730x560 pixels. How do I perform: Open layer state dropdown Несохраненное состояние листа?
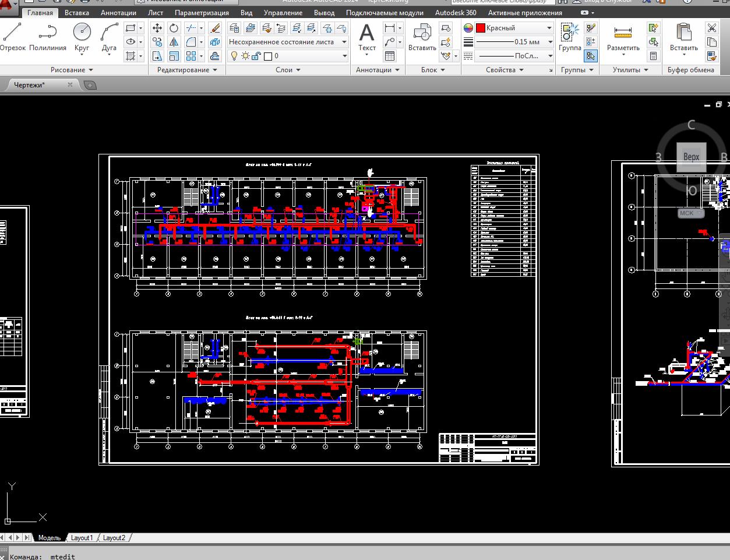click(x=288, y=42)
